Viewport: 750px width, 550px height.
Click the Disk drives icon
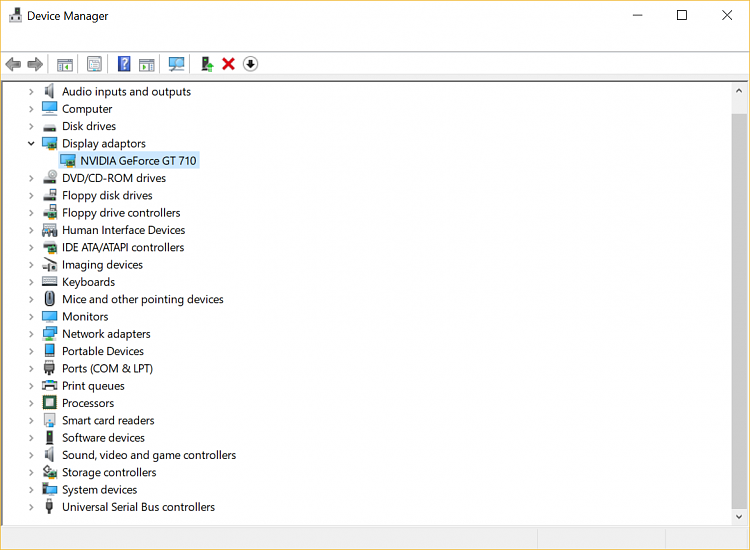point(49,127)
